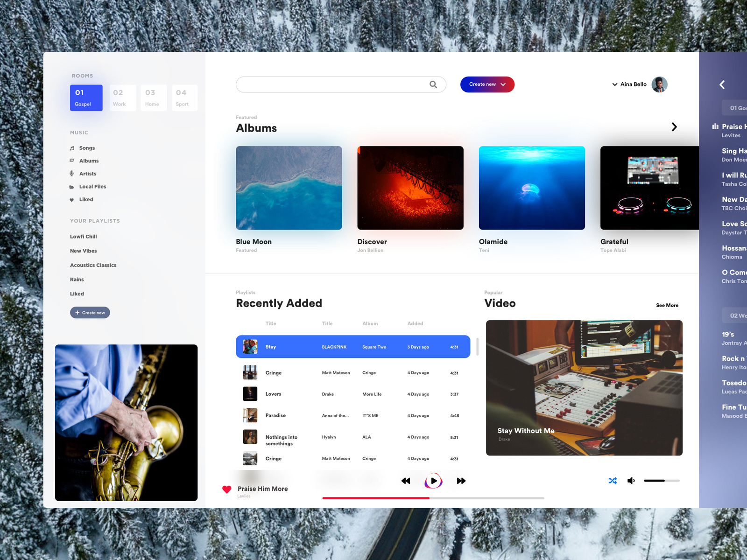Open the Albums section icon
Viewport: 747px width, 560px height.
[71, 161]
